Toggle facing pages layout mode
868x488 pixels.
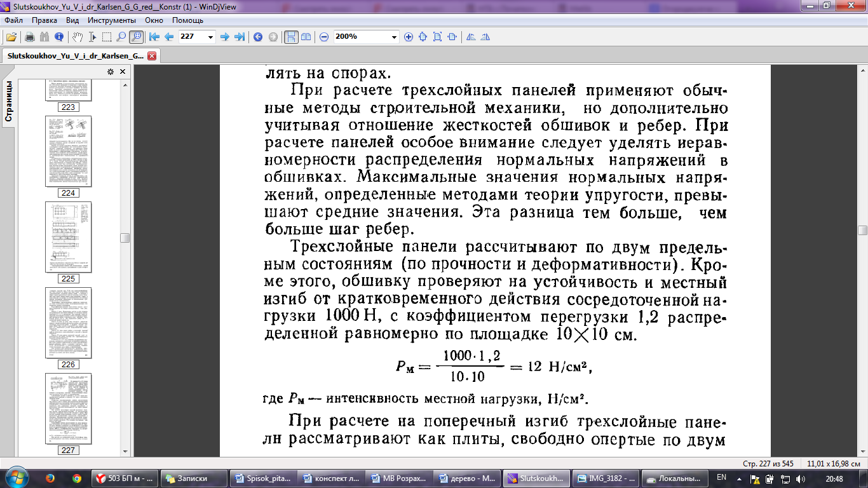pyautogui.click(x=306, y=37)
